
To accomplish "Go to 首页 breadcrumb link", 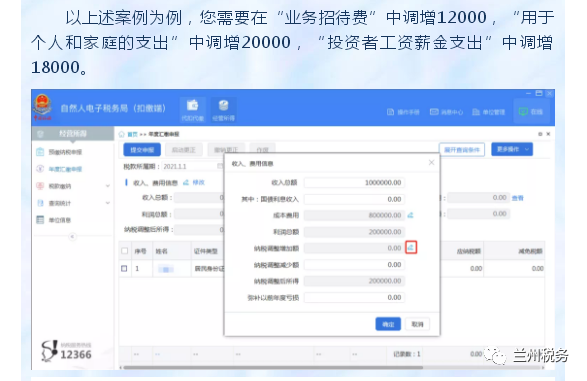I will click(x=132, y=134).
